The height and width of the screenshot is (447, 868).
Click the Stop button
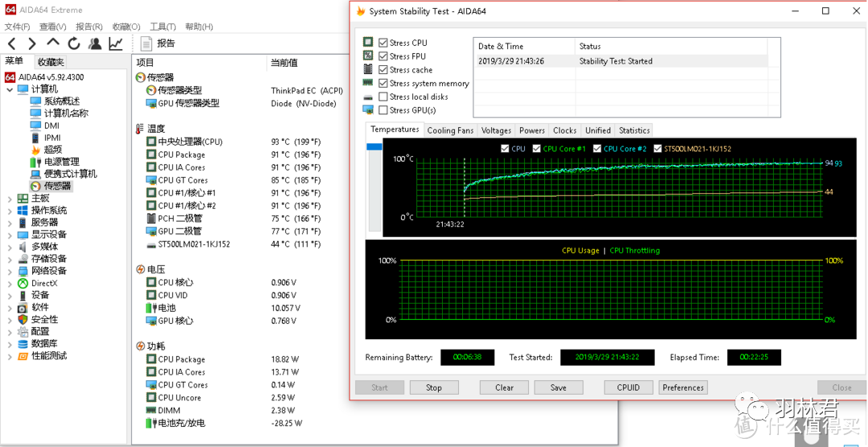pos(434,388)
